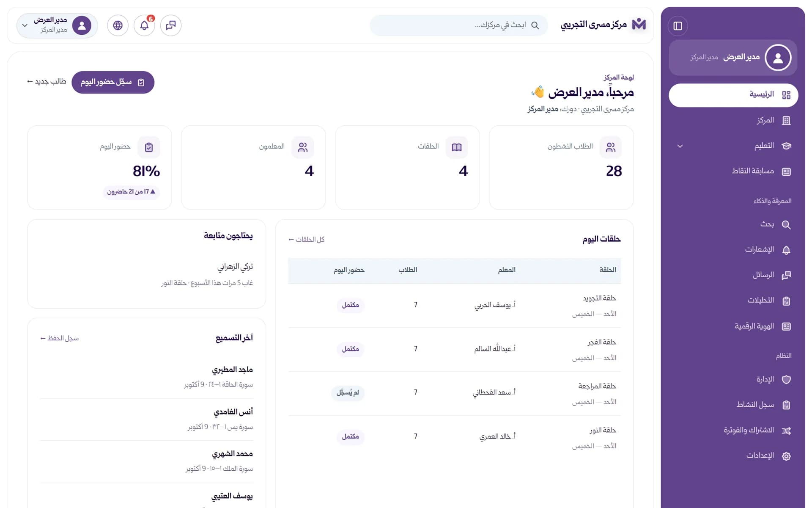The height and width of the screenshot is (508, 812).
Task: Open the كل الحلقات link
Action: (307, 240)
